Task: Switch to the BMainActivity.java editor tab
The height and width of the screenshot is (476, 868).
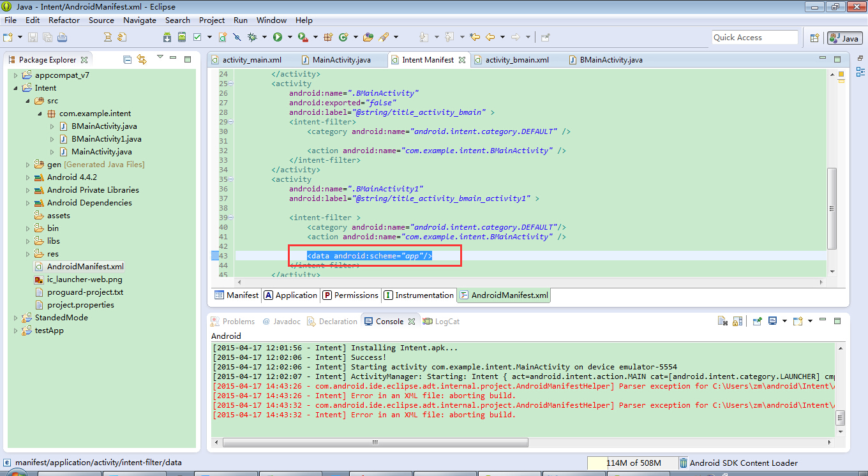Action: 605,60
